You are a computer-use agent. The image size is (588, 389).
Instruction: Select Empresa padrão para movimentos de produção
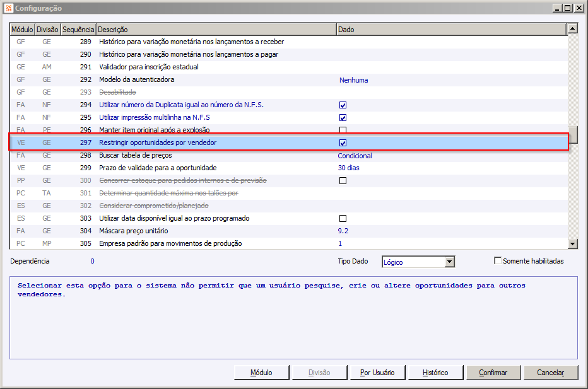[170, 243]
